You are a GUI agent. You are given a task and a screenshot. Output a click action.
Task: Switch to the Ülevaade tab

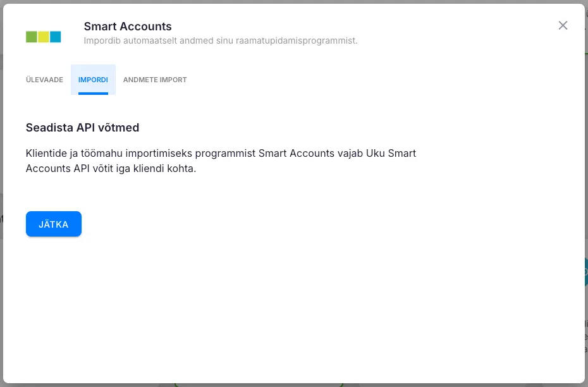44,80
